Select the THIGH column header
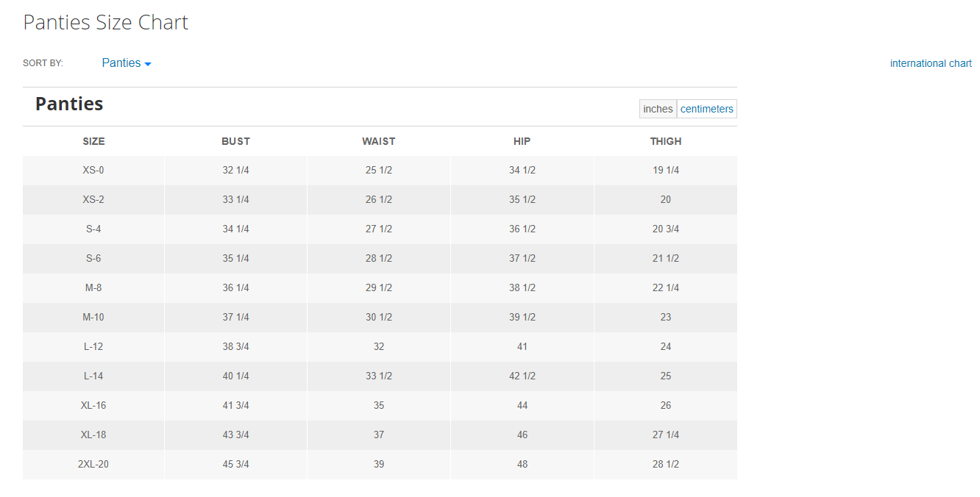The image size is (980, 497). [x=665, y=141]
